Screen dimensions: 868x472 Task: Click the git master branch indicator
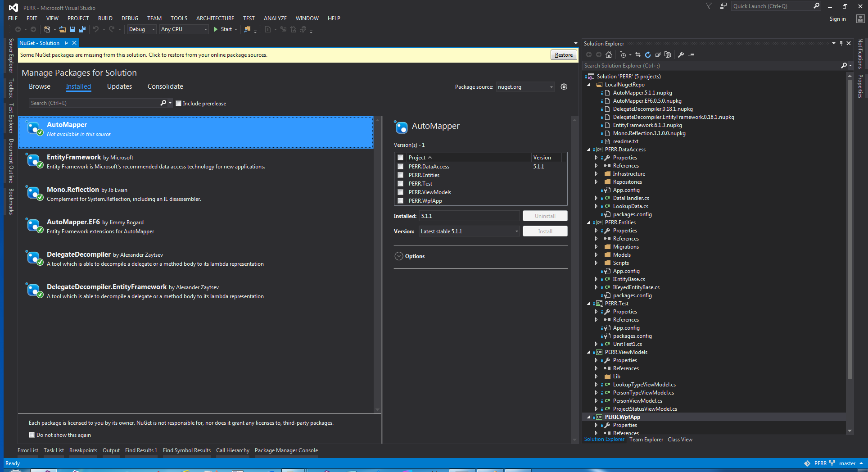point(846,463)
